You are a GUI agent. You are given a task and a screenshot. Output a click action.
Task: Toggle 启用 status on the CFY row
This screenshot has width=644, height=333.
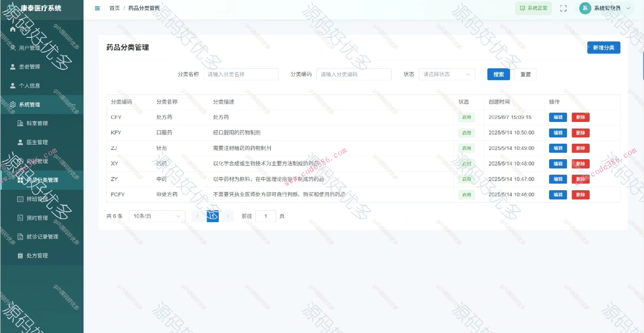point(466,117)
